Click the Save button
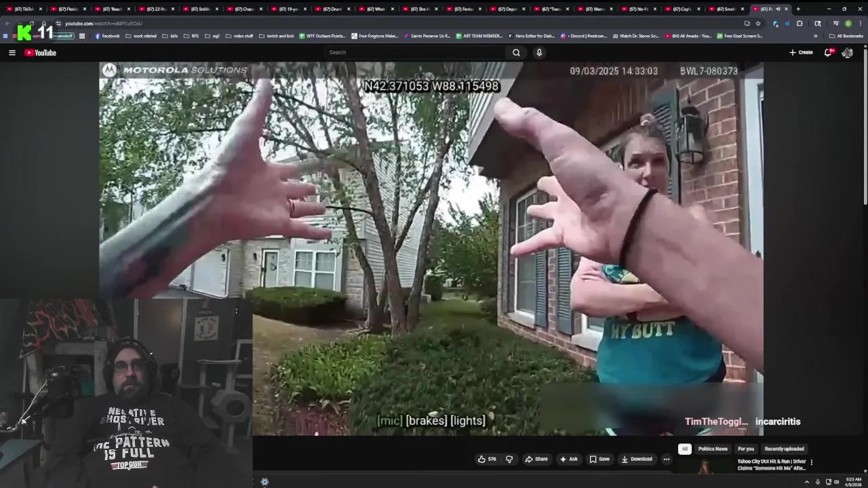The width and height of the screenshot is (868, 488). 599,459
